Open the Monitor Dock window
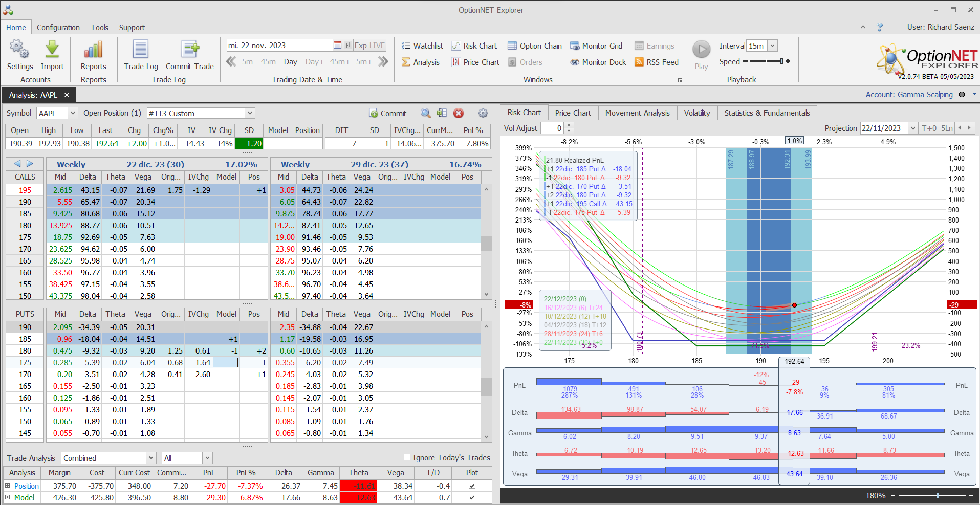980x505 pixels. point(598,62)
